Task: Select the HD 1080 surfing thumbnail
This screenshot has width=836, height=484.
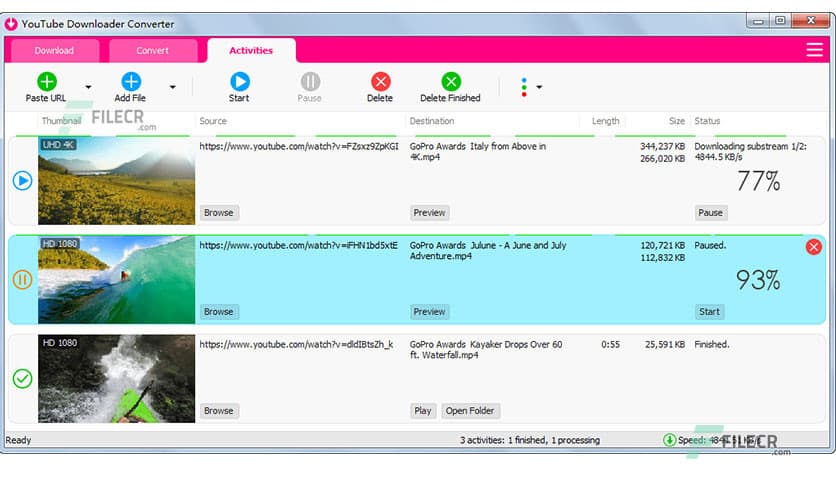Action: point(116,280)
